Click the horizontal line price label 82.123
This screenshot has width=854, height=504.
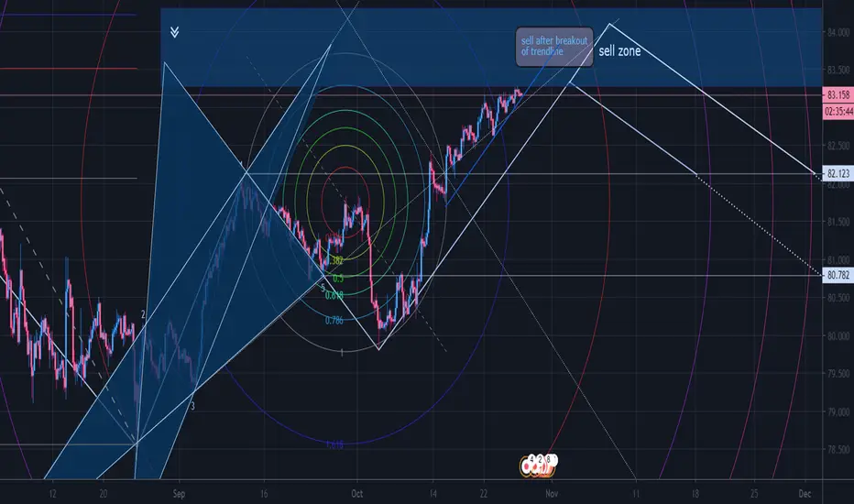(838, 174)
